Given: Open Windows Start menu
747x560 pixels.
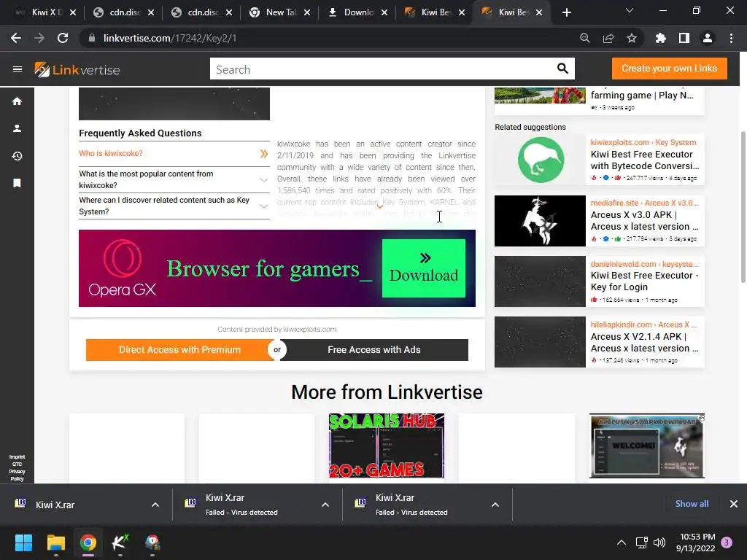Looking at the screenshot, I should 23,542.
